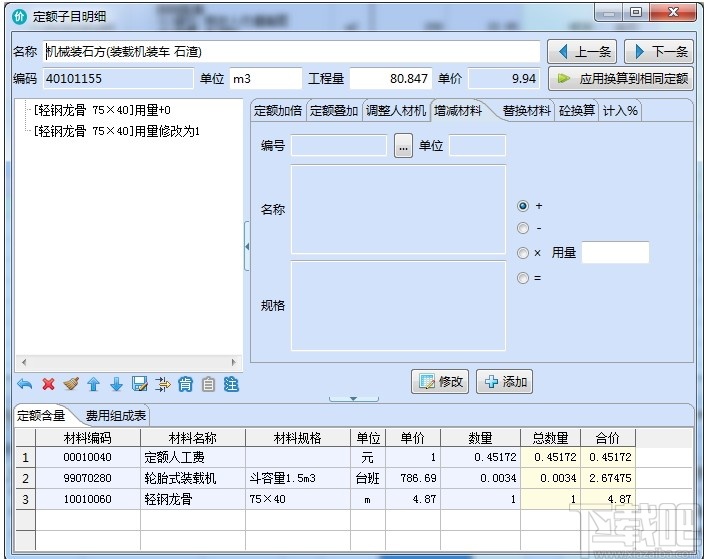Select row 1 header of 定额人工费
This screenshot has height=559, width=704.
tap(25, 458)
